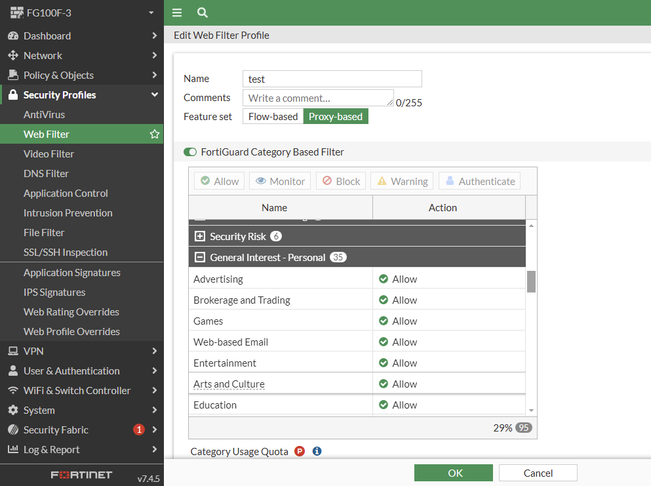
Task: Open the FG100F-3 device dropdown
Action: coord(82,13)
